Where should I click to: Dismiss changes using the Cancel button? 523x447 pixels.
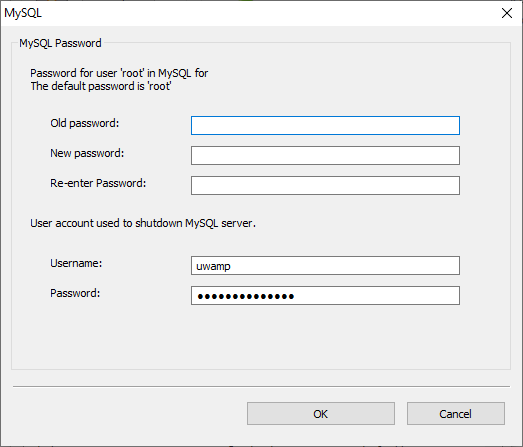coord(456,414)
